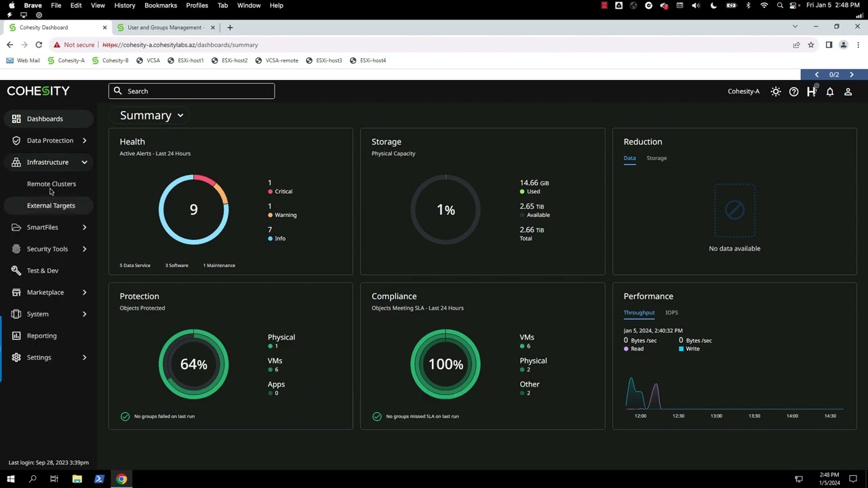Click the Security Tools fingerprint icon

(16, 249)
